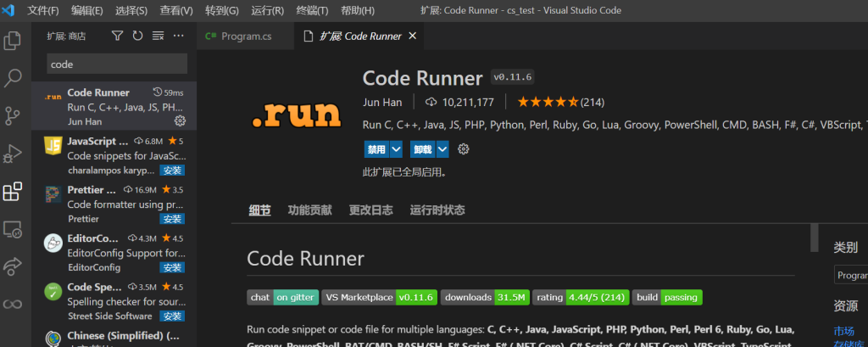The width and height of the screenshot is (868, 347).
Task: Click the downloads 31.5M badge
Action: tap(486, 297)
